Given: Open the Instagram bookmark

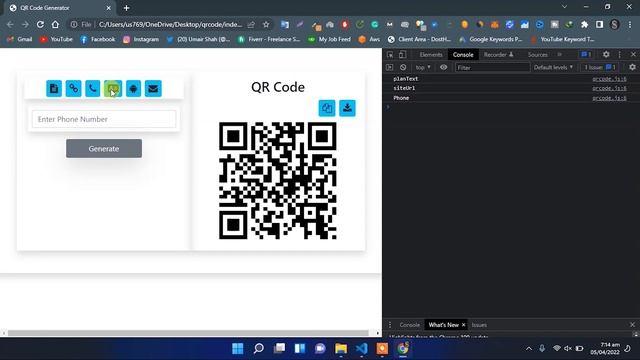Looking at the screenshot, I should [x=141, y=39].
